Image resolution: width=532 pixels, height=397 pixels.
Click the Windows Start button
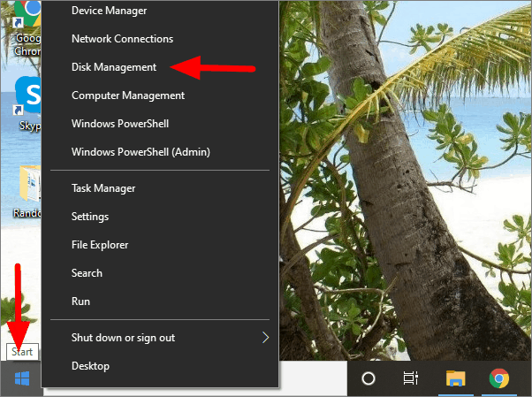(x=22, y=378)
